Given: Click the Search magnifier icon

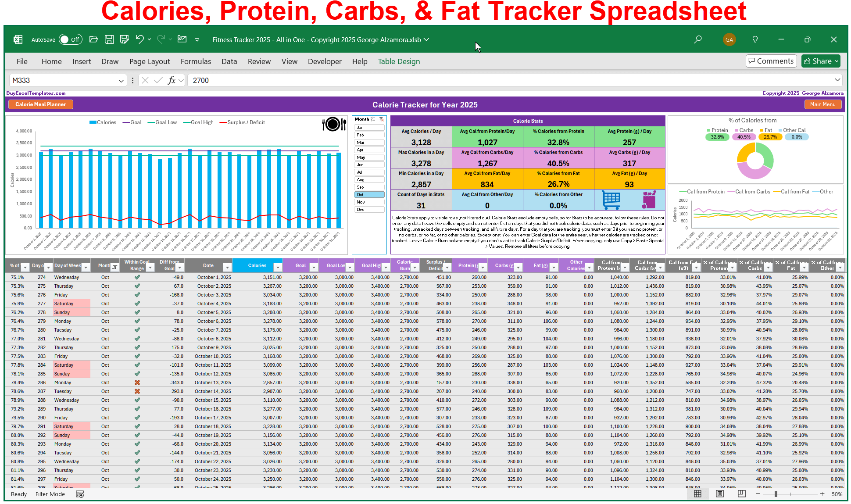Looking at the screenshot, I should [x=698, y=39].
